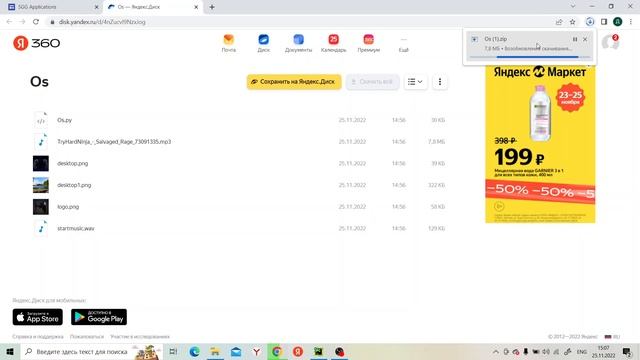The image size is (640, 360).
Task: Open the Пожаловаться link
Action: pyautogui.click(x=87, y=337)
